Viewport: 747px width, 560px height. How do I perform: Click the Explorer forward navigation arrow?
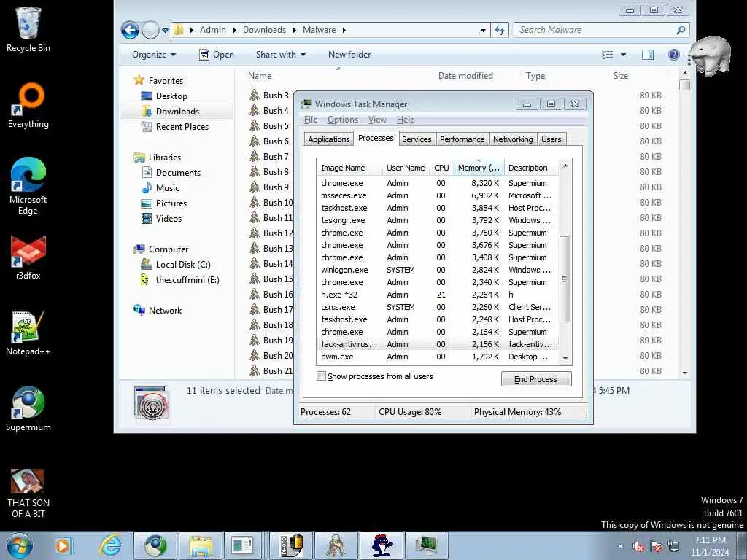pos(150,30)
